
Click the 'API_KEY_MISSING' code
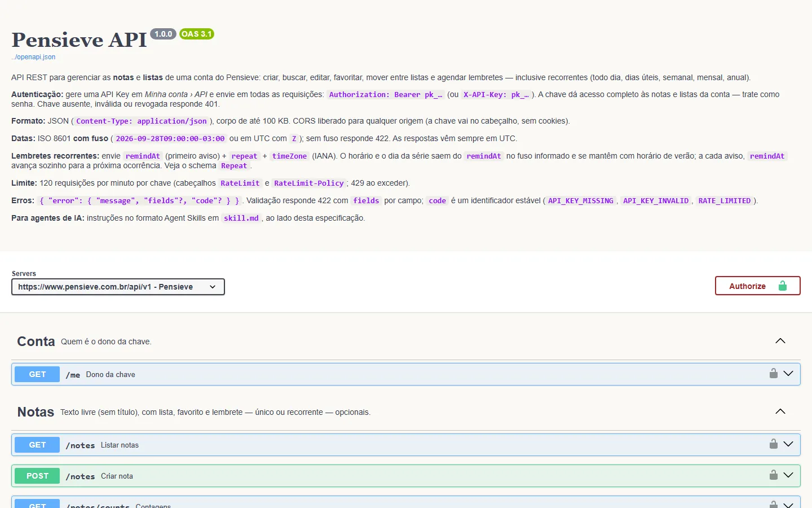pyautogui.click(x=581, y=200)
